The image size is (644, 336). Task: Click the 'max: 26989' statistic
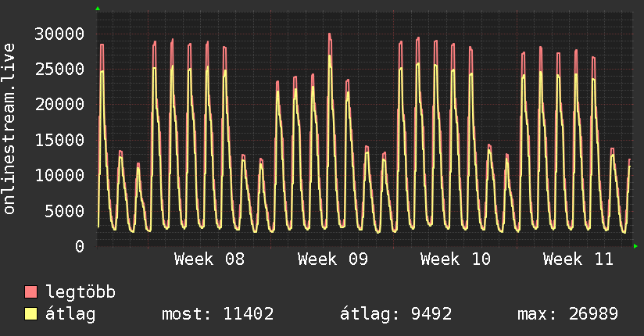[567, 314]
